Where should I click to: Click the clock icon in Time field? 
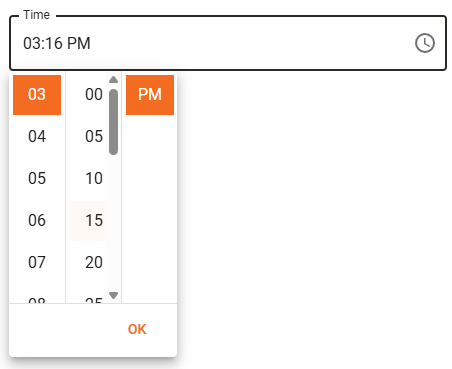[425, 43]
